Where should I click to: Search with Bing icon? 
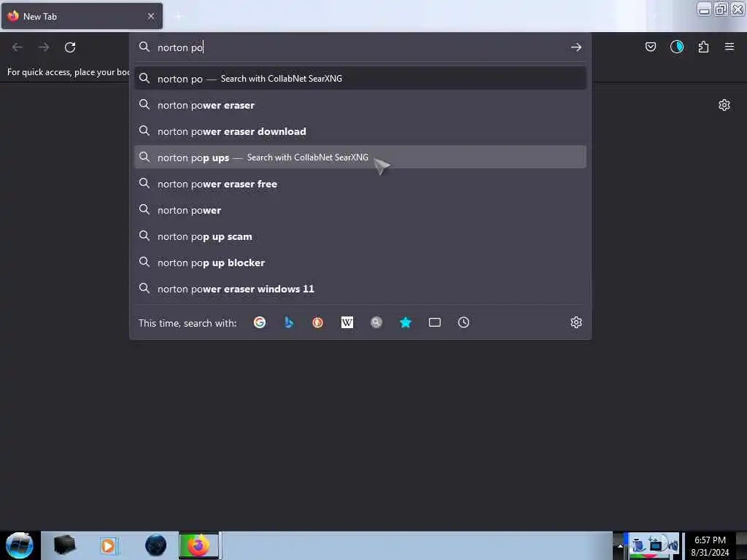[x=289, y=322]
